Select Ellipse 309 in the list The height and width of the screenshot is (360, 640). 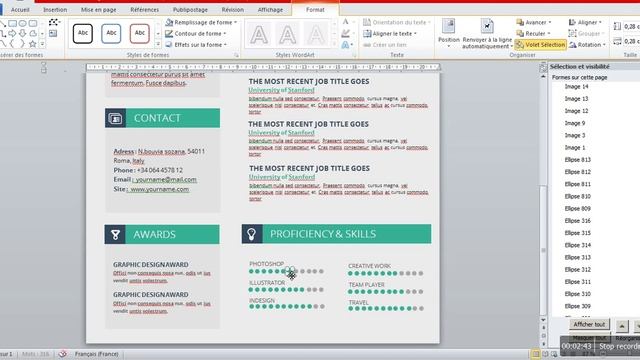coord(578,306)
